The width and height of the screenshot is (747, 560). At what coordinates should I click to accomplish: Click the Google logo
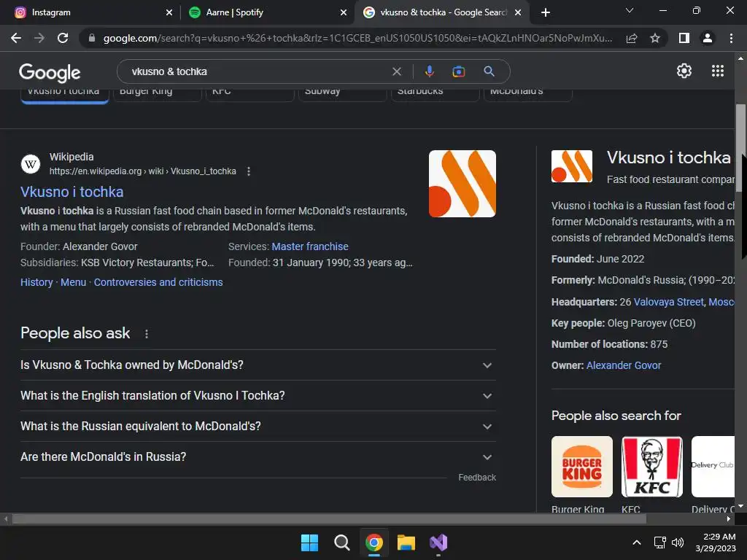point(50,72)
